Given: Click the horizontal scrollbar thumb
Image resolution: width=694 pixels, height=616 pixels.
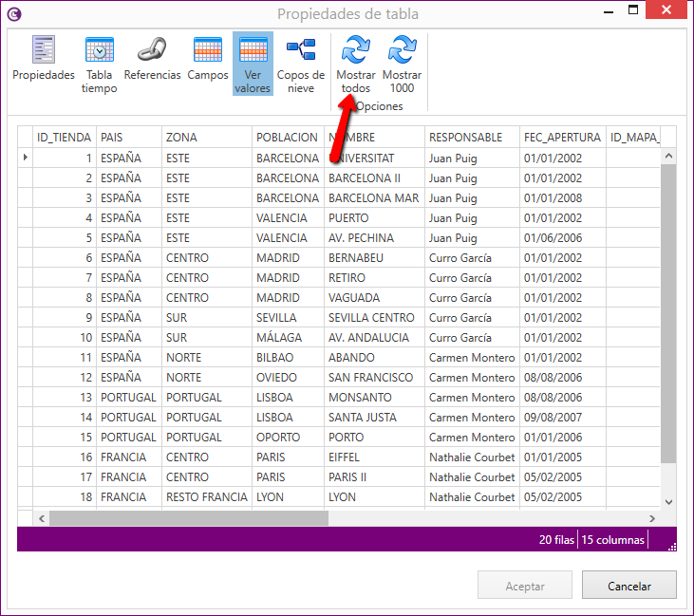Looking at the screenshot, I should click(x=188, y=518).
